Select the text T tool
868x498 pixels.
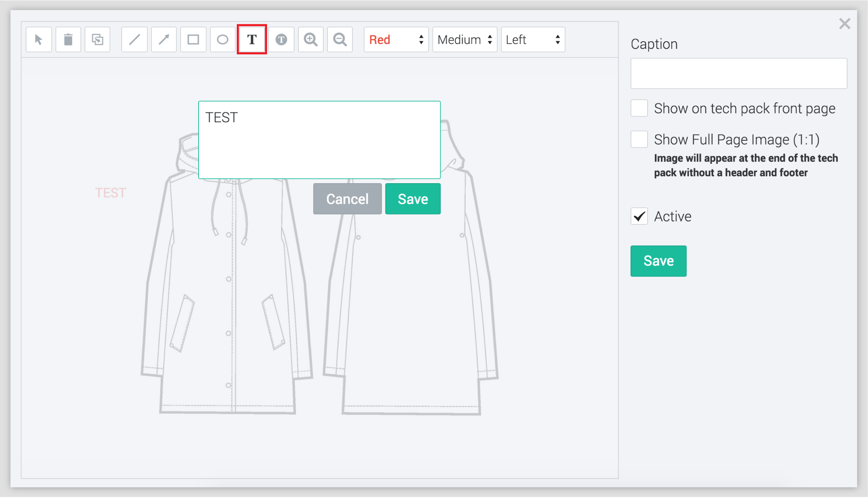pyautogui.click(x=252, y=39)
